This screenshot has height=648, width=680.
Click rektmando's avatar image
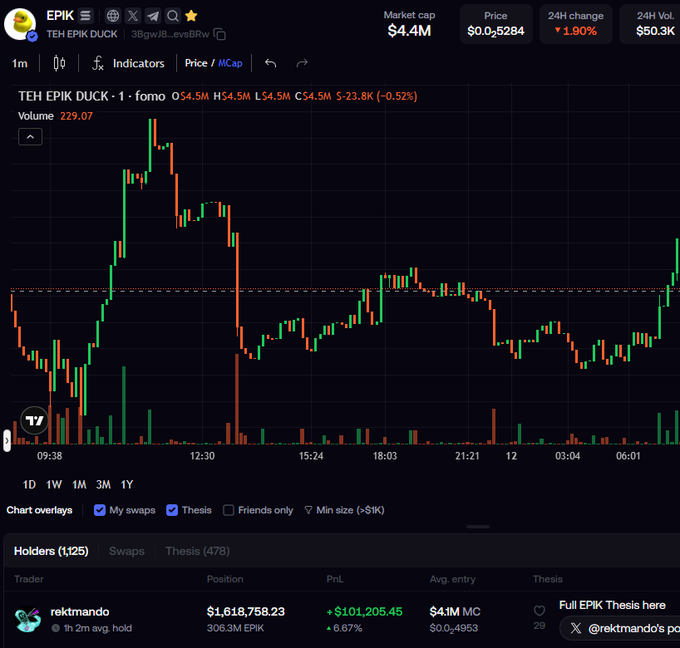pos(28,619)
